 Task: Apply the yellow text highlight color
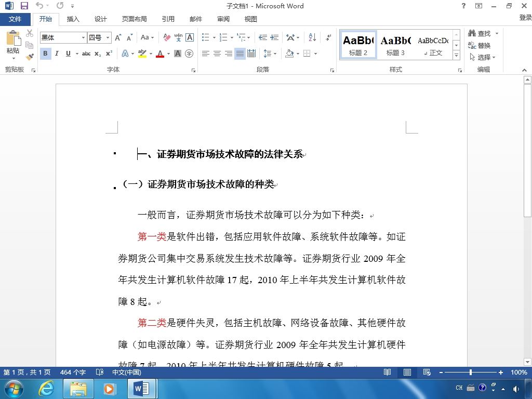tap(142, 54)
